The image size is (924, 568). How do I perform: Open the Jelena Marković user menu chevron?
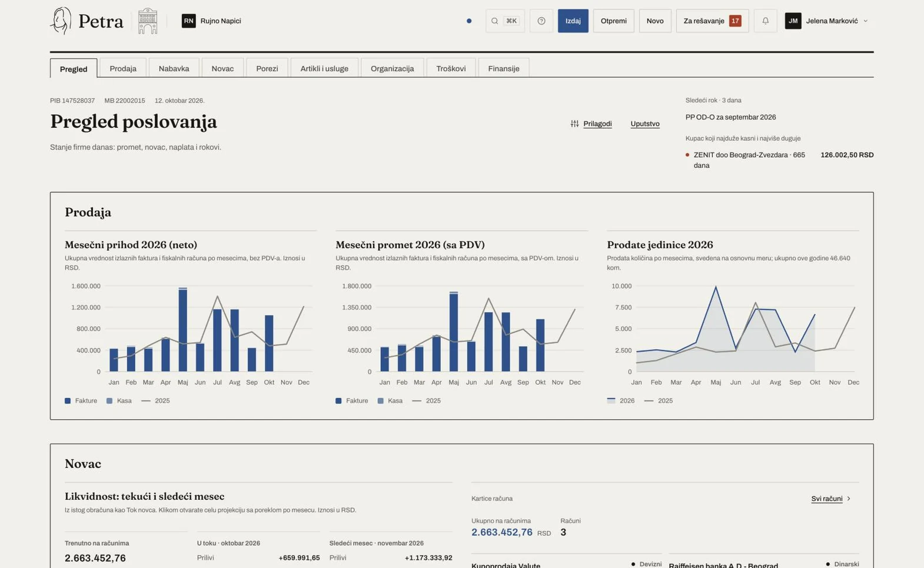click(x=865, y=21)
